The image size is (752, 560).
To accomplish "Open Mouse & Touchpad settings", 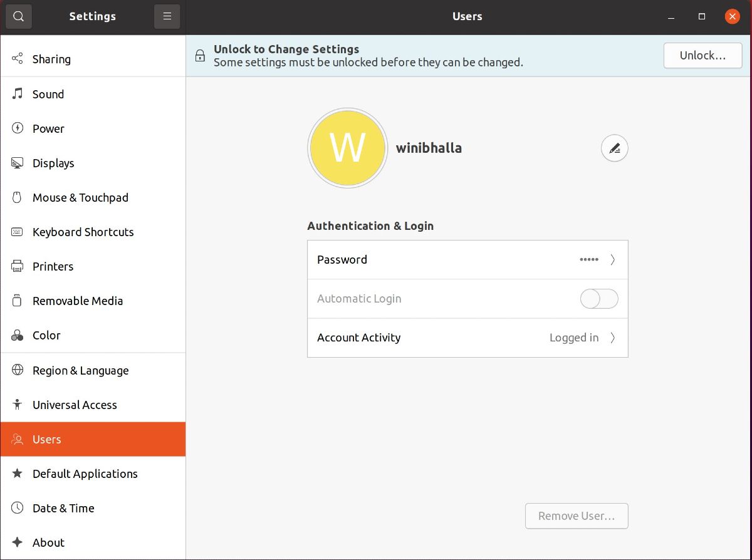I will point(80,197).
